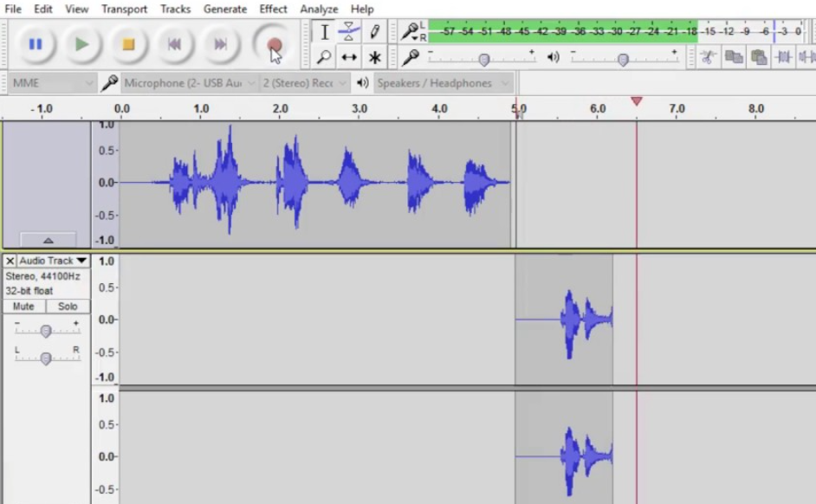This screenshot has width=816, height=504.
Task: Open the MME audio host dropdown
Action: [x=52, y=83]
